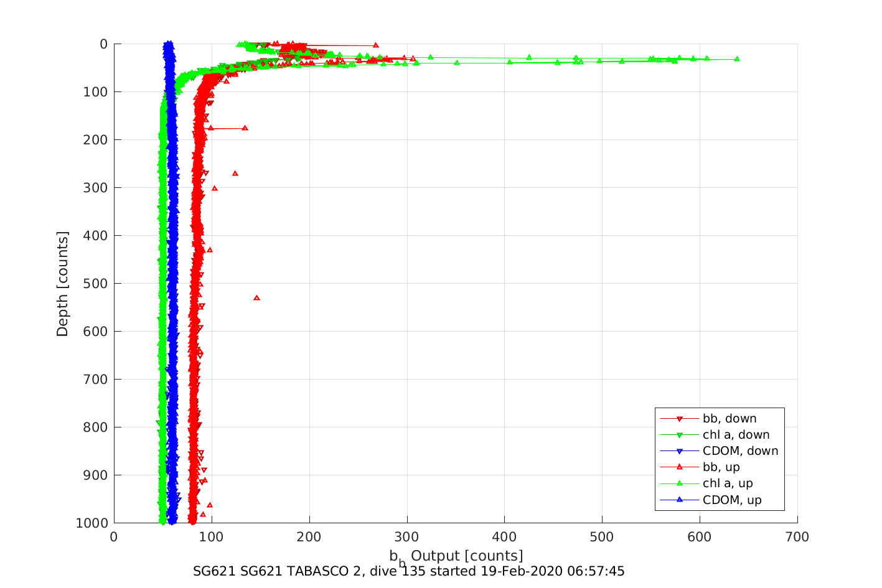Viewport: 882px width, 588px height.
Task: Click the blue up-triangle marker beside 'CDOM, up'
Action: coord(680,499)
